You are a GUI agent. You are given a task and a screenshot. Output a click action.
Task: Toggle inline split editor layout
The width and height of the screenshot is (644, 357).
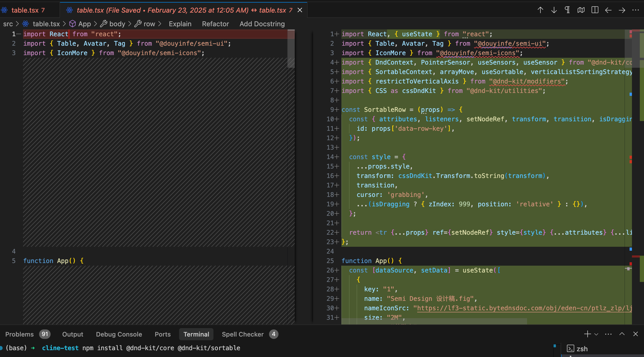tap(595, 10)
